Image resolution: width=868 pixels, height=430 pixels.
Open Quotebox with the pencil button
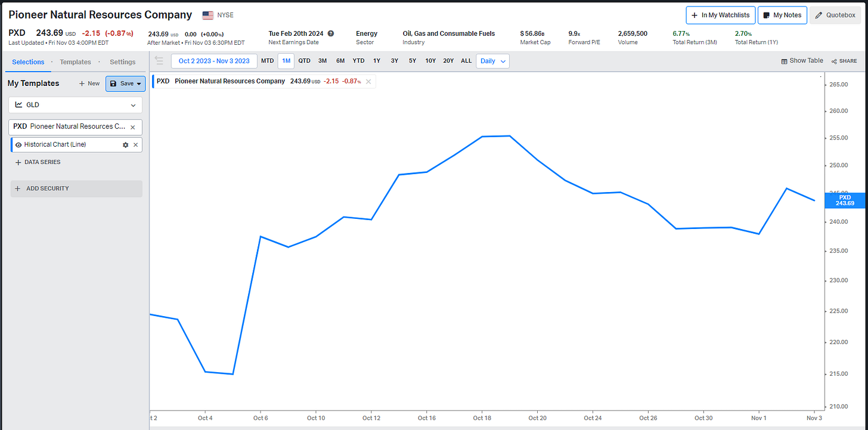coord(835,15)
